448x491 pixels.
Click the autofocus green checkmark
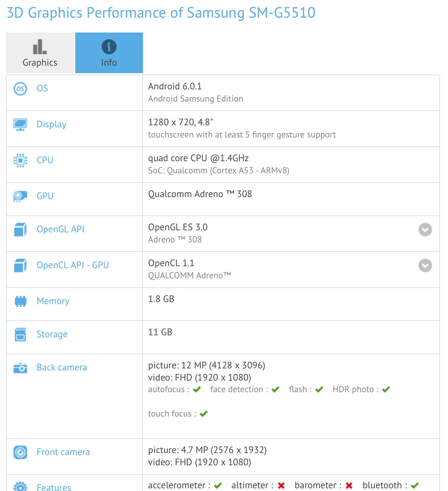(197, 390)
